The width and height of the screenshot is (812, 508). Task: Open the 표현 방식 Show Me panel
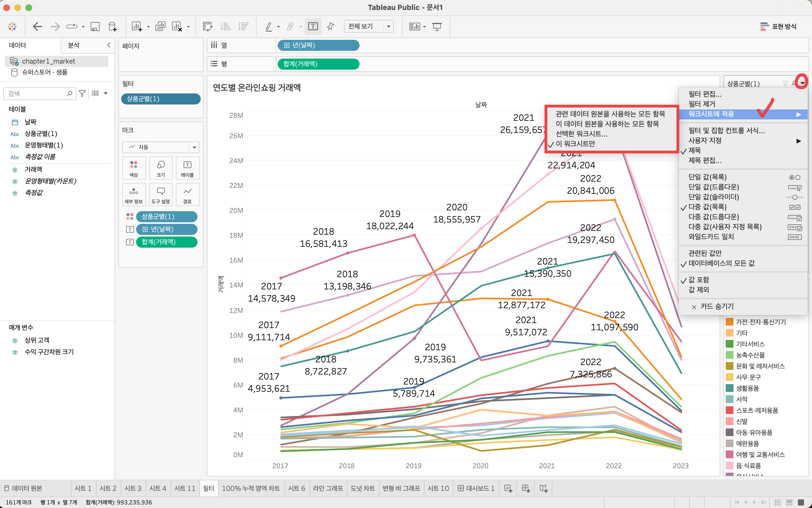click(x=778, y=27)
